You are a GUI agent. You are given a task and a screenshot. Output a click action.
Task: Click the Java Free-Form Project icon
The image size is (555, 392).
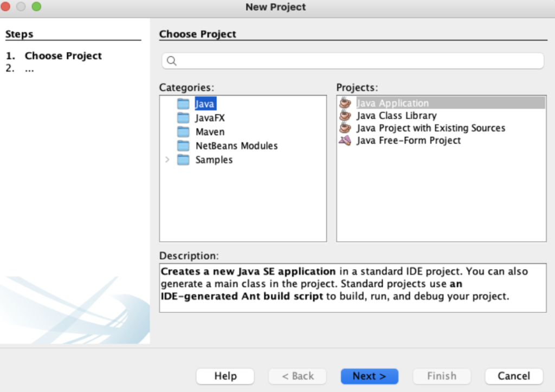coord(345,141)
